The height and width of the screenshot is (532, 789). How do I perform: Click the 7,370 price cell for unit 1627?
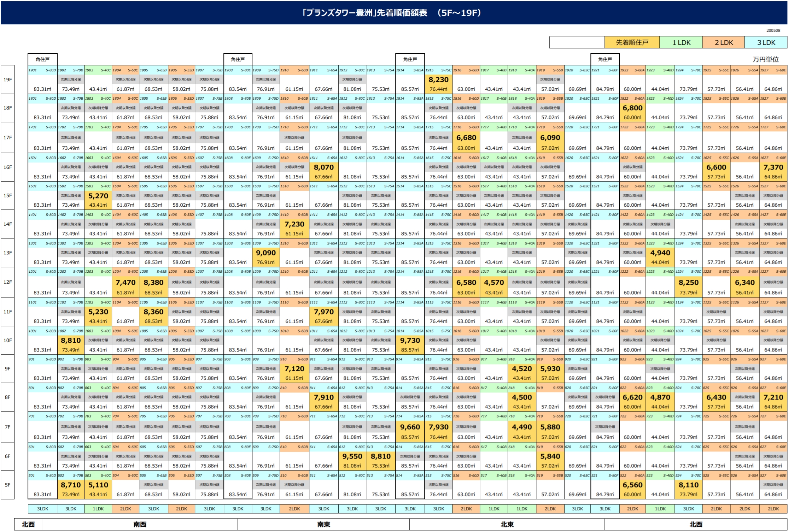pyautogui.click(x=773, y=167)
